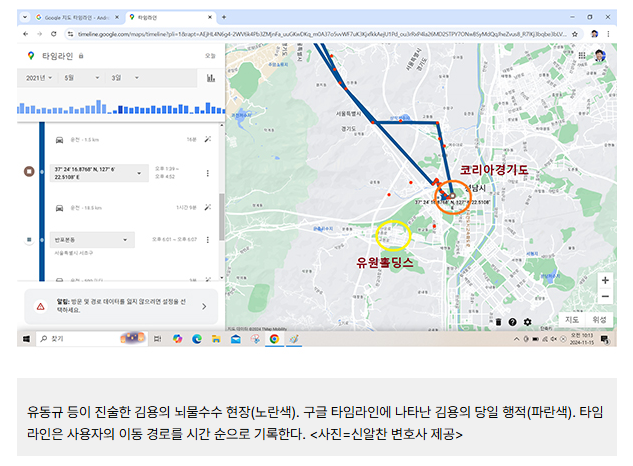Open the 3일 day dropdown

125,78
